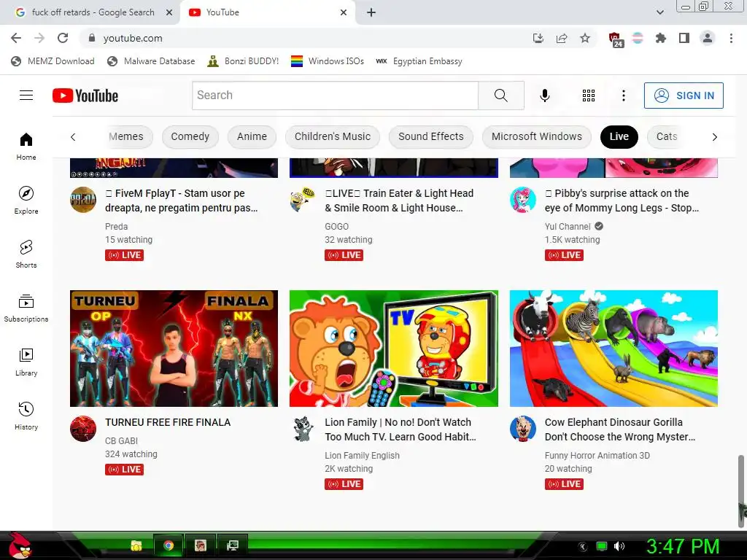This screenshot has height=560, width=747.
Task: Bookmark this page with star icon
Action: click(x=585, y=38)
